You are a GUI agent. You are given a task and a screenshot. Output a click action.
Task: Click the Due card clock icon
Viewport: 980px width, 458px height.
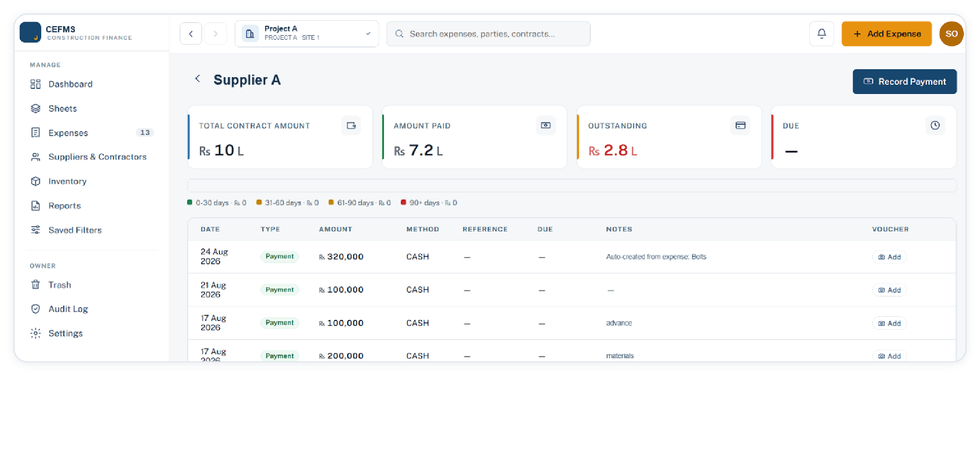pos(935,125)
